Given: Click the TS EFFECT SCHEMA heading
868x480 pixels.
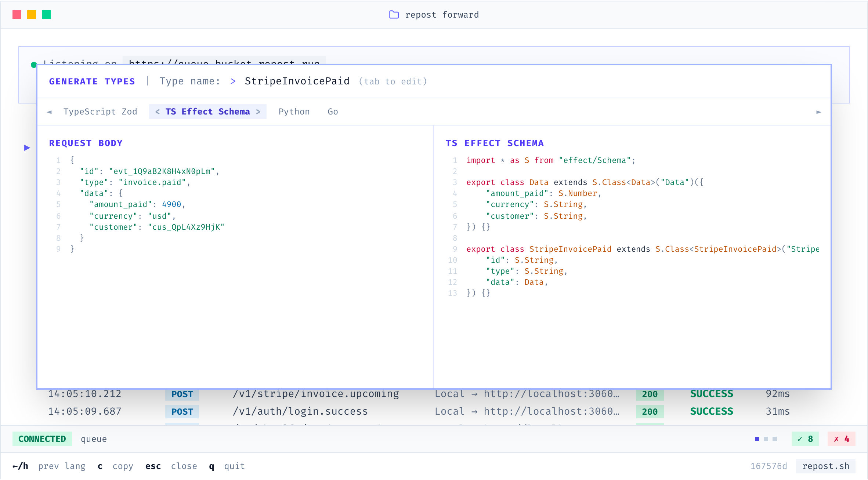Looking at the screenshot, I should point(495,143).
